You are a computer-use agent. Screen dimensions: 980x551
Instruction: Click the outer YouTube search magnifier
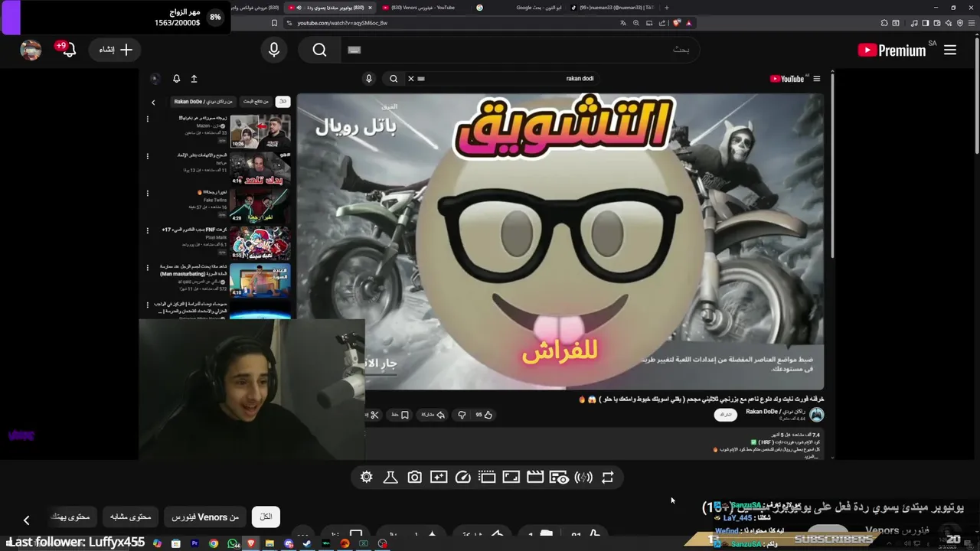pos(319,51)
